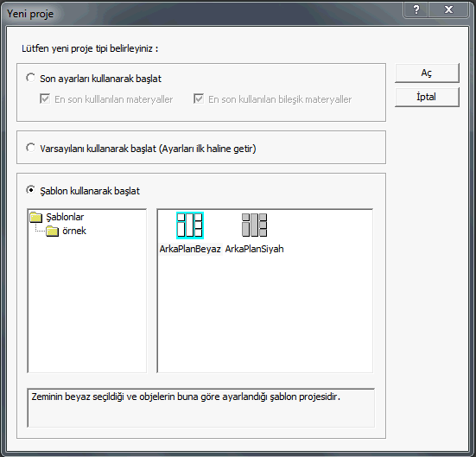The width and height of the screenshot is (476, 457).
Task: Open the Şablonlar tree node label
Action: coord(65,217)
